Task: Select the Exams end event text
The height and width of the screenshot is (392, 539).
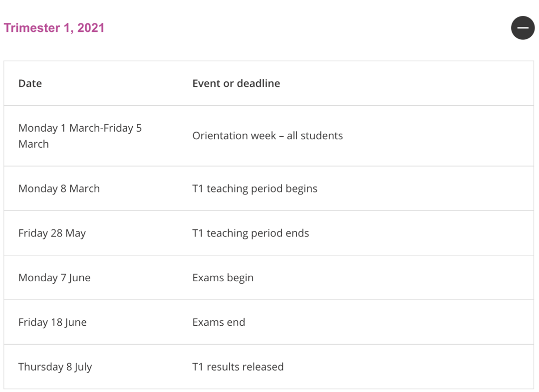Action: click(x=219, y=322)
